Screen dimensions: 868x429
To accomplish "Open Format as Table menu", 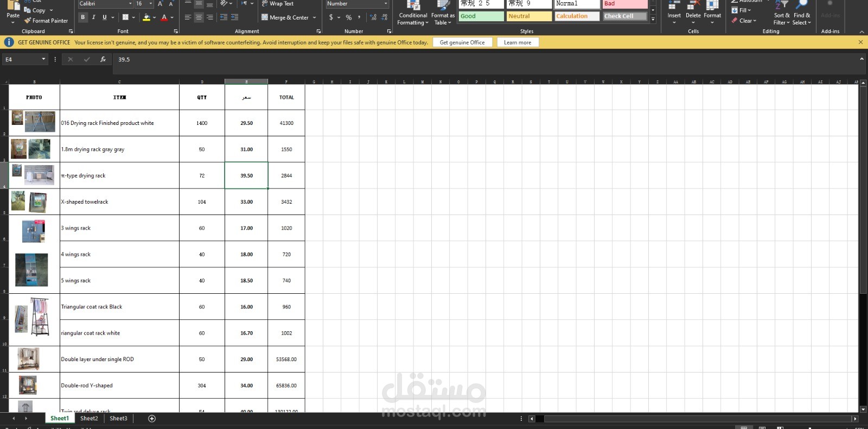I will (x=443, y=13).
